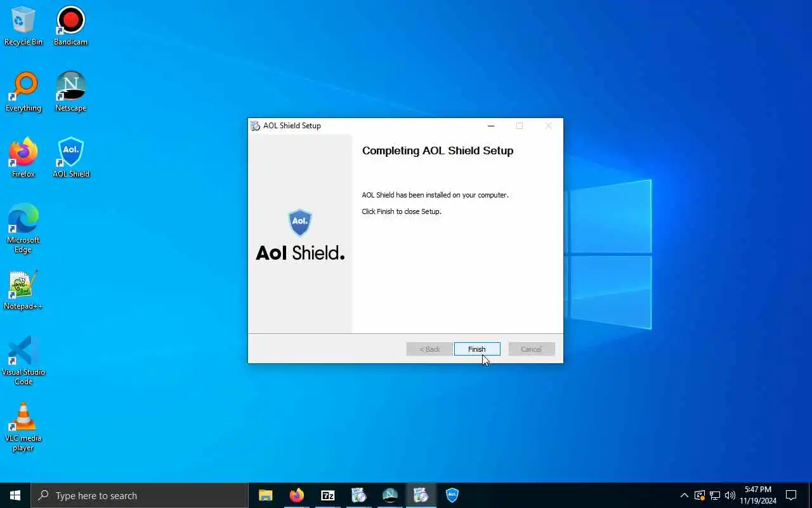Image resolution: width=812 pixels, height=508 pixels.
Task: Open 7-Zip from the taskbar
Action: [x=328, y=495]
